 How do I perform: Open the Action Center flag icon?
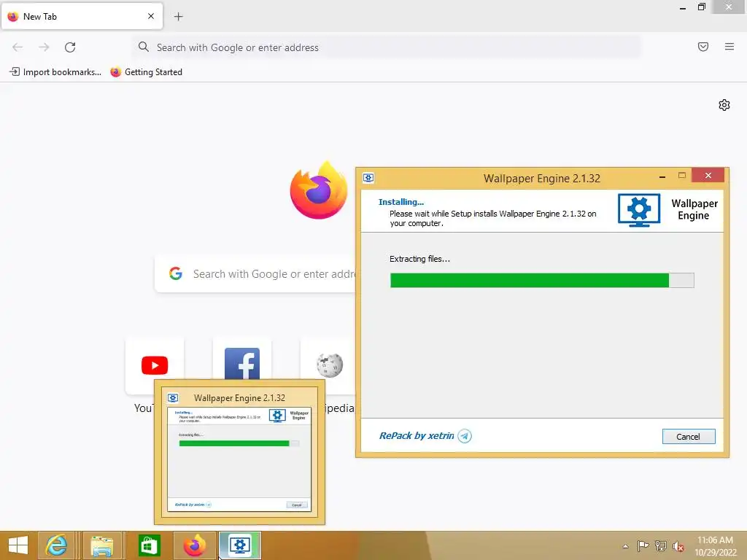643,545
